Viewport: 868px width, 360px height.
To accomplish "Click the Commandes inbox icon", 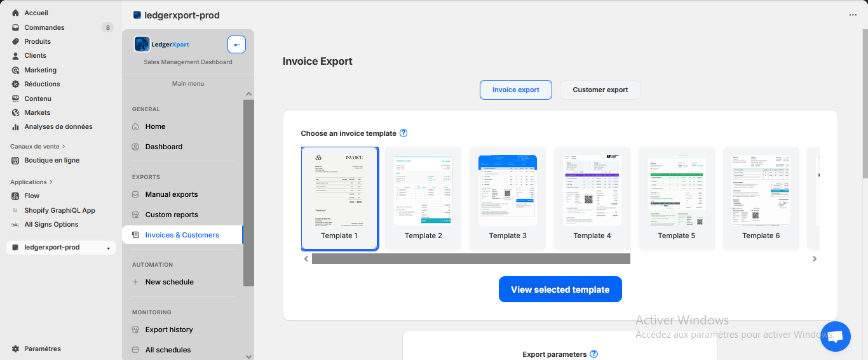I will [x=15, y=27].
